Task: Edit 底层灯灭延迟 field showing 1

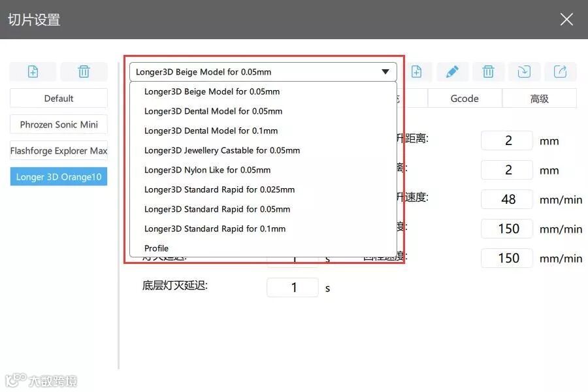Action: 293,287
